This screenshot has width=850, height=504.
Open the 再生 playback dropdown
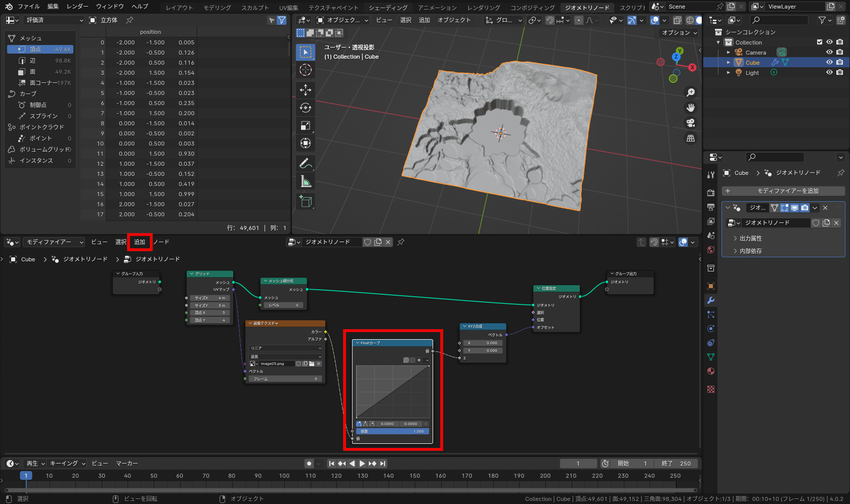[x=35, y=464]
